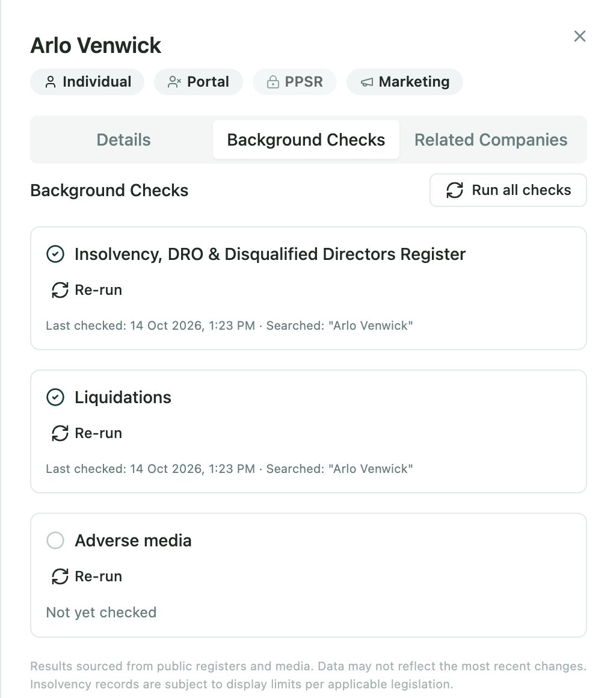Click the Liquidations check status icon

coord(55,397)
